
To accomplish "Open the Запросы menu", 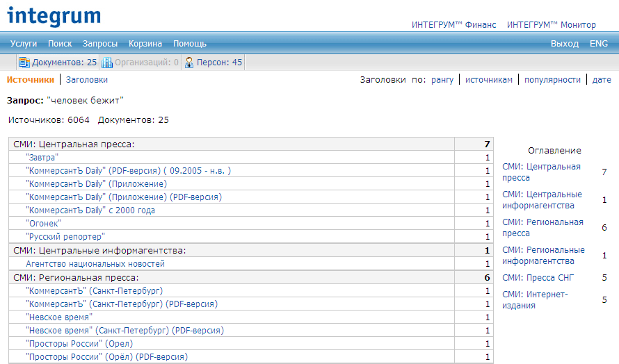I will click(100, 43).
